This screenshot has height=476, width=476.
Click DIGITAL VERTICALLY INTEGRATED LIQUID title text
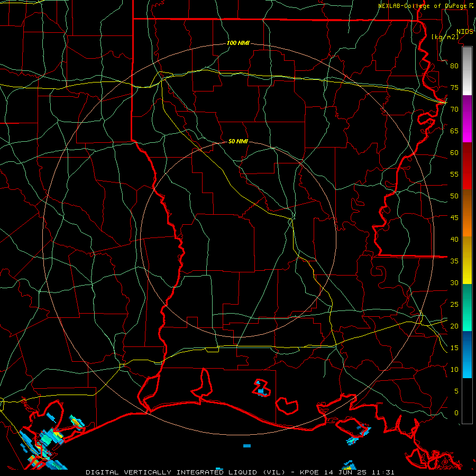[x=172, y=472]
